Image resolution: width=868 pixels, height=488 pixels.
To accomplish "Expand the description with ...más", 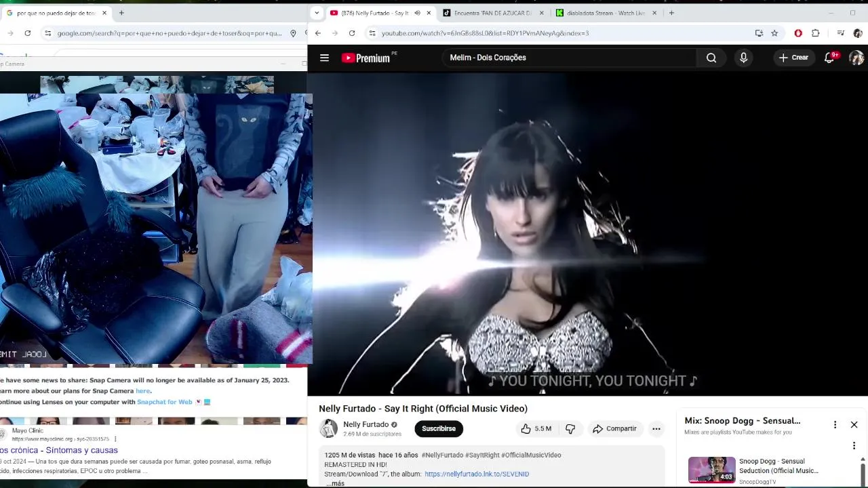I will click(x=335, y=483).
